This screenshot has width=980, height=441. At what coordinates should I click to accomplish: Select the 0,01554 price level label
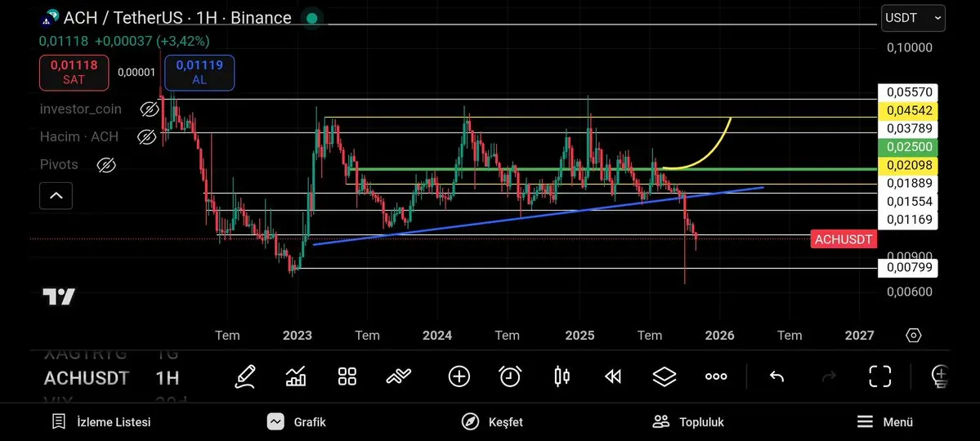(x=907, y=202)
